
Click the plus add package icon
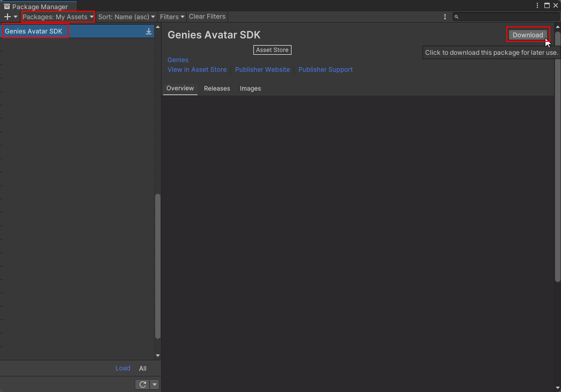click(x=8, y=17)
